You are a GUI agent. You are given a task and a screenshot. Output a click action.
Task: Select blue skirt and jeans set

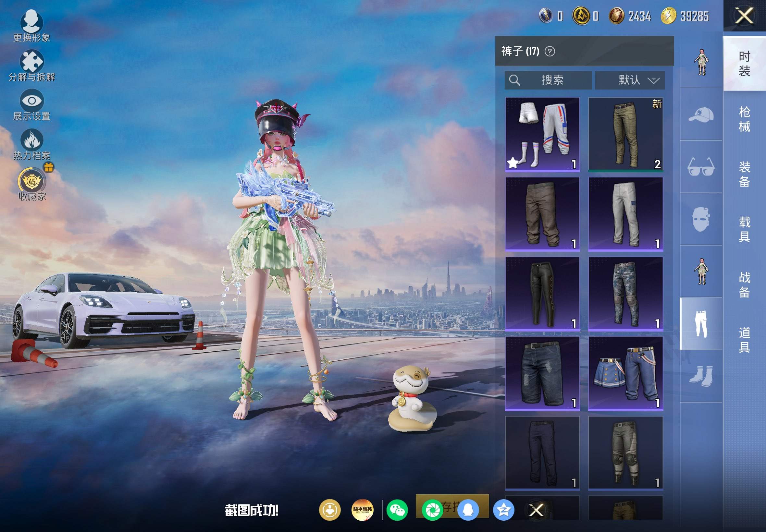(x=625, y=373)
